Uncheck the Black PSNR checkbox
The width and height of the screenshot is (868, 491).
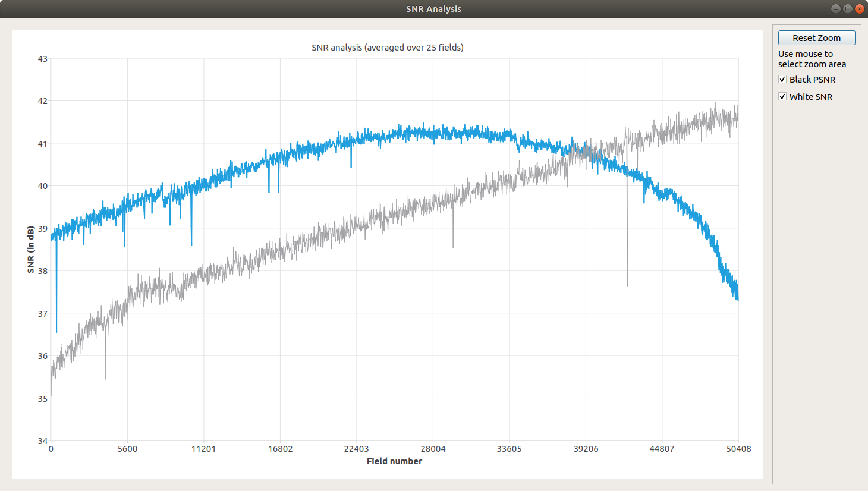[782, 80]
